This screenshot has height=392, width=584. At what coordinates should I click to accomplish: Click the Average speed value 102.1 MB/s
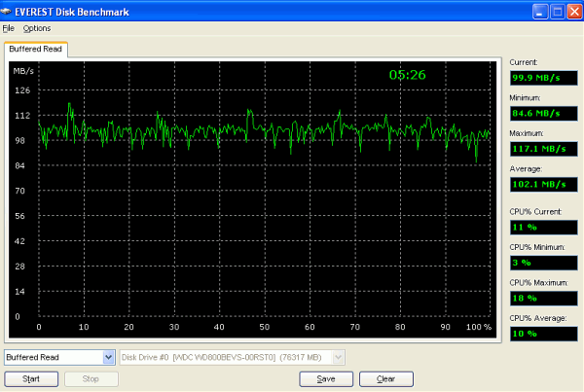coord(544,184)
